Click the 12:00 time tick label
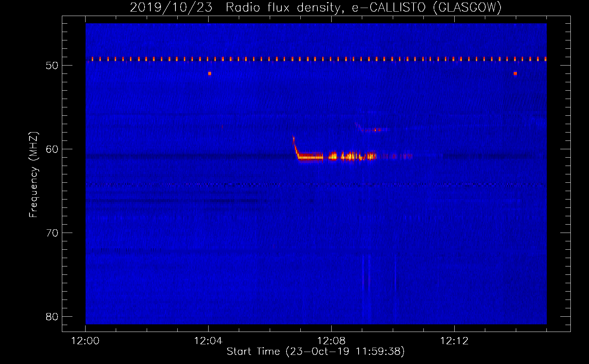 pyautogui.click(x=85, y=341)
